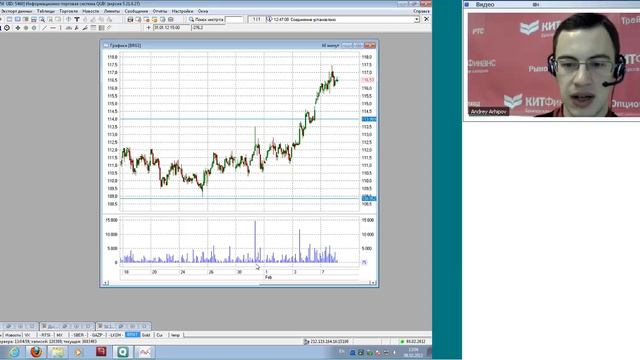Click the Поиск инстр. search button
640x360 pixels.
pos(206,20)
